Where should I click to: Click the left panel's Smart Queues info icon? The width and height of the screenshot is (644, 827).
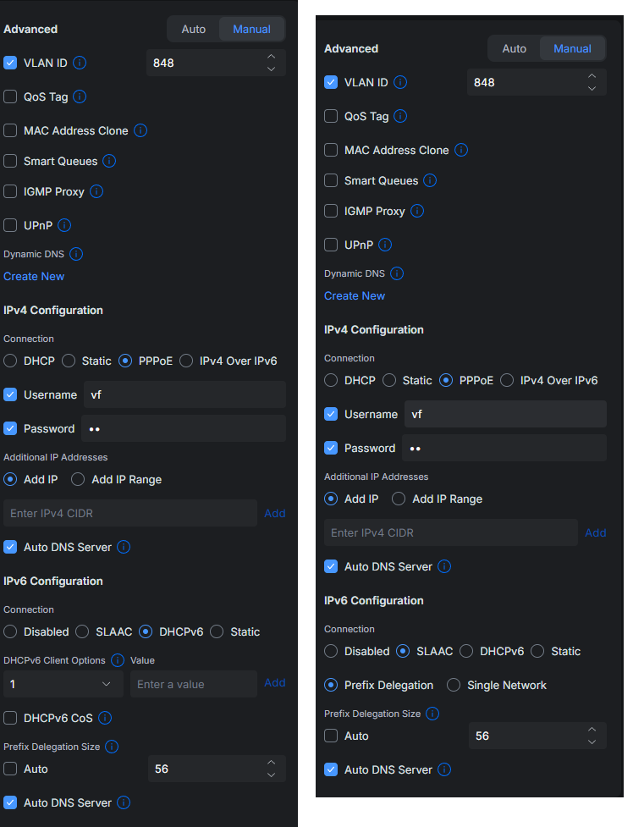pyautogui.click(x=109, y=161)
